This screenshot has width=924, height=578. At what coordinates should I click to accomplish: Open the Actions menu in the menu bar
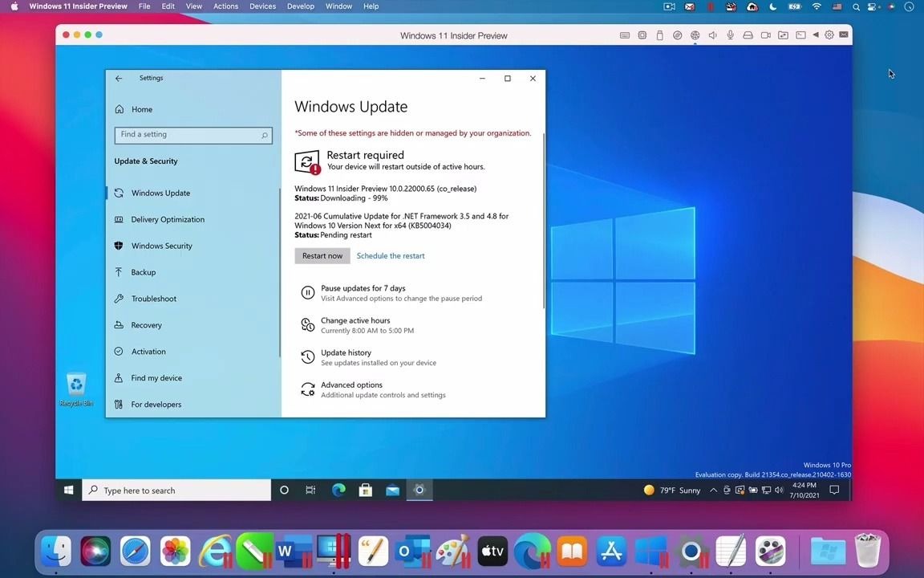[225, 6]
